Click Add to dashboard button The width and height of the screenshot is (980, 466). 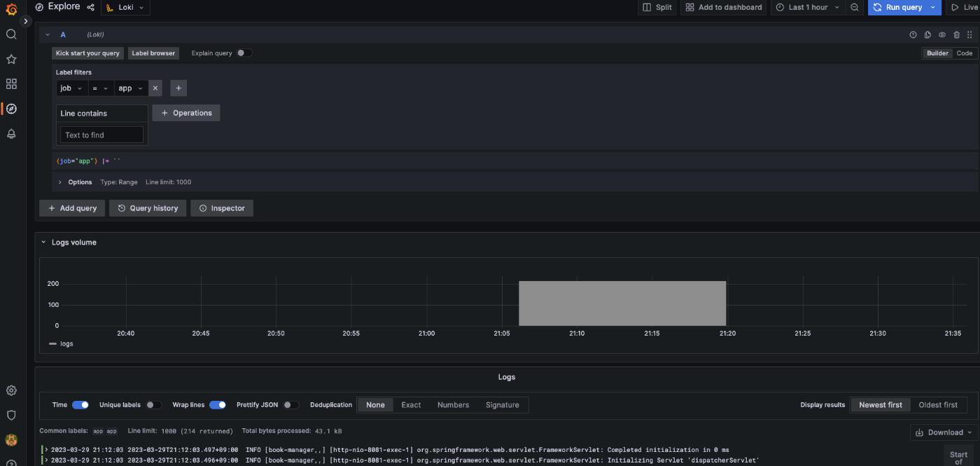pos(724,7)
